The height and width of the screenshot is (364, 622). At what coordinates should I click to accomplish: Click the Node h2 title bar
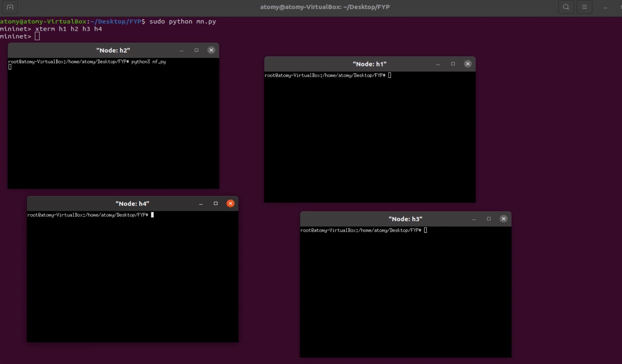[113, 50]
